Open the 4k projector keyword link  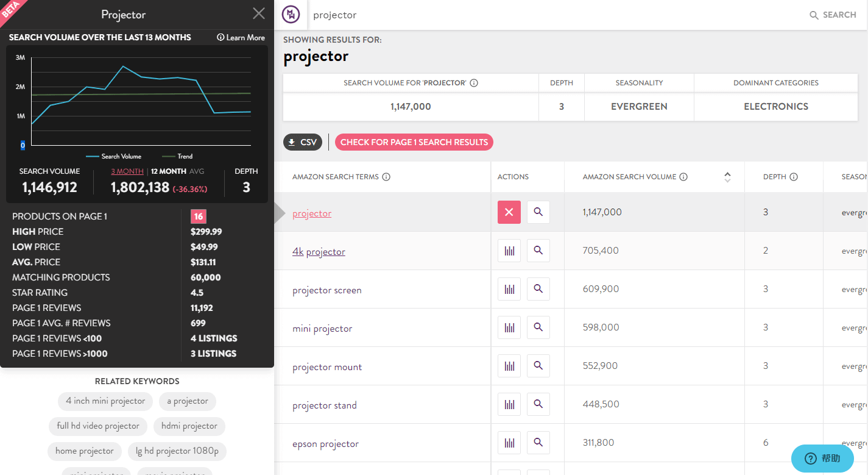click(x=319, y=252)
